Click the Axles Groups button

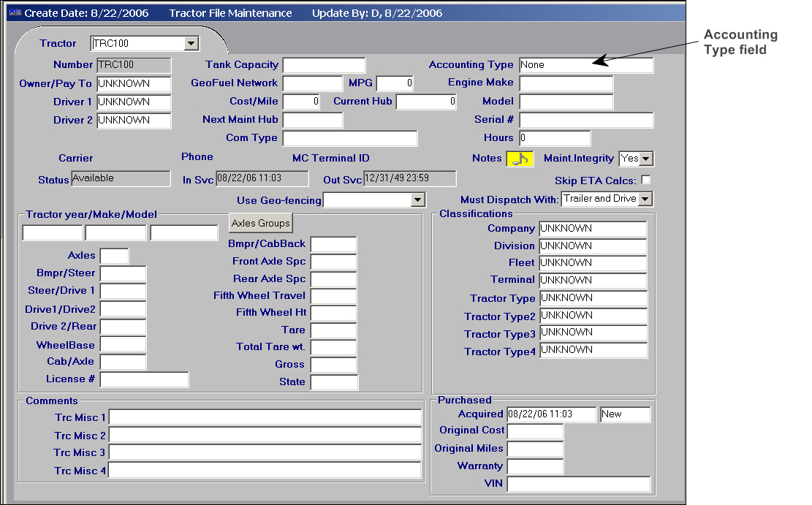(x=261, y=223)
